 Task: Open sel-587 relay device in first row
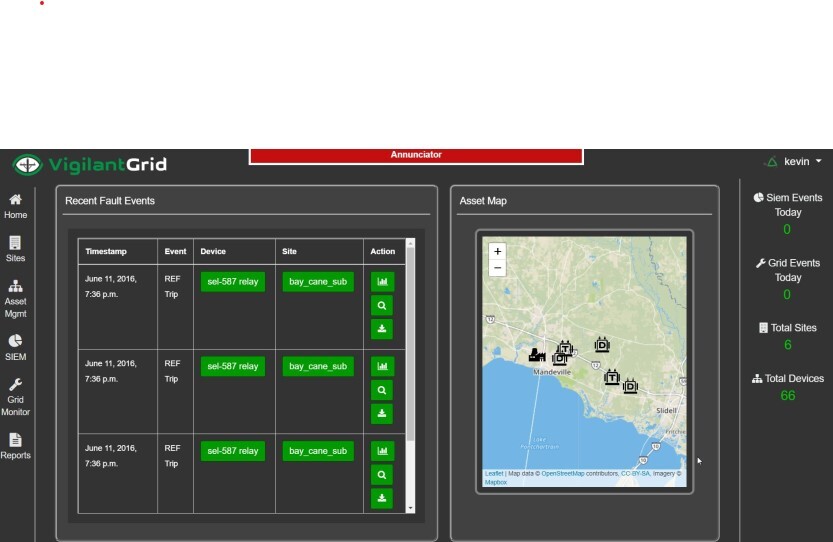[233, 282]
